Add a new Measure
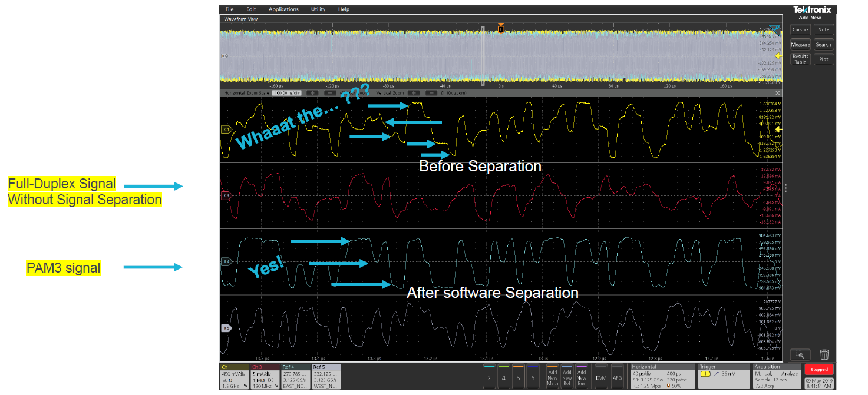This screenshot has width=868, height=395. coord(800,44)
